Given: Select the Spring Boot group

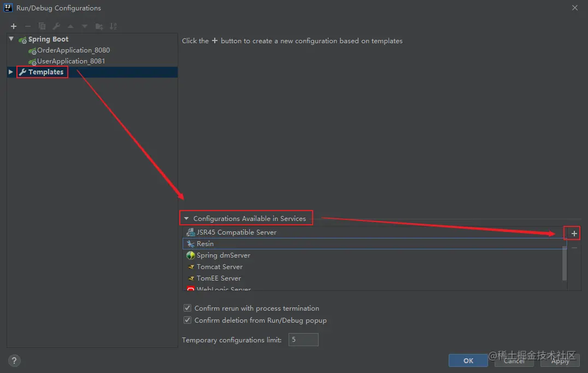Looking at the screenshot, I should click(49, 39).
